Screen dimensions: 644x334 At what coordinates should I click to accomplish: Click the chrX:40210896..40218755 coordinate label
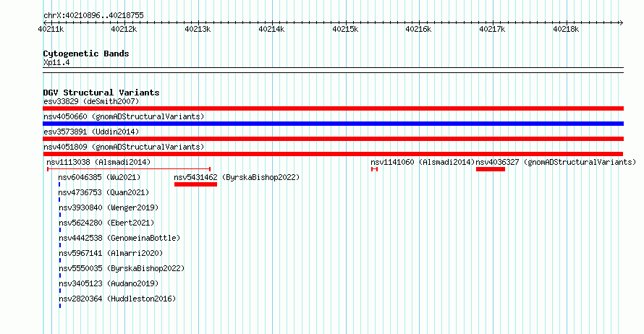click(93, 16)
